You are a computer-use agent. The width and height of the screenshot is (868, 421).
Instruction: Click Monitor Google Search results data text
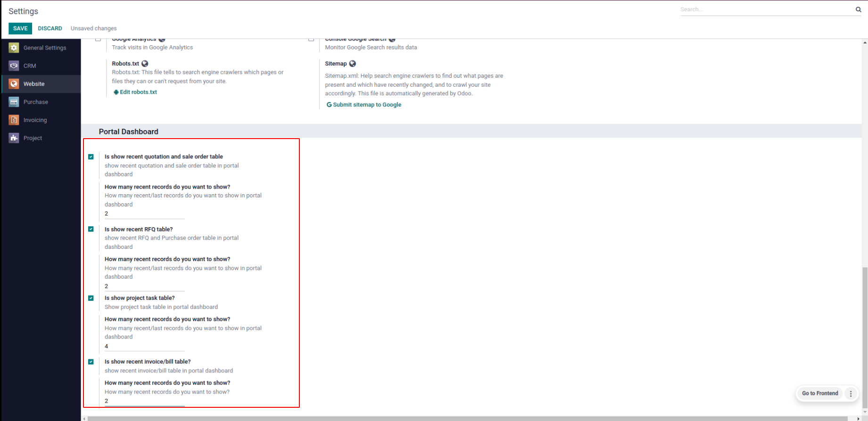click(371, 48)
